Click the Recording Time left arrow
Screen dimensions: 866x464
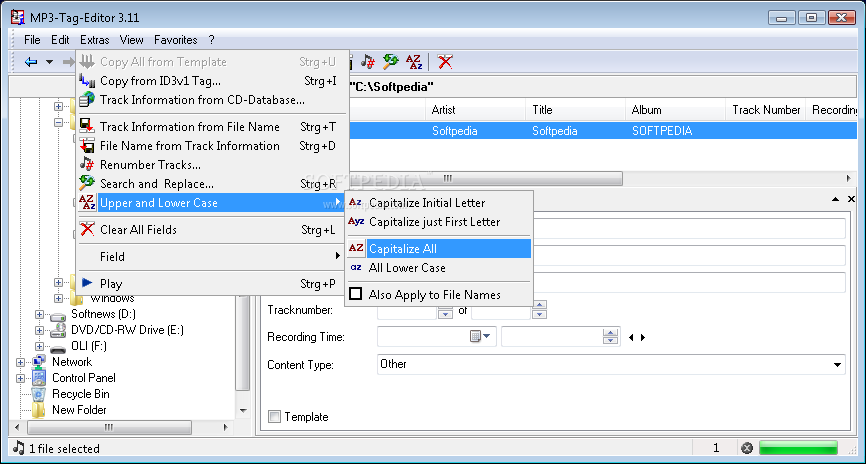click(x=631, y=337)
